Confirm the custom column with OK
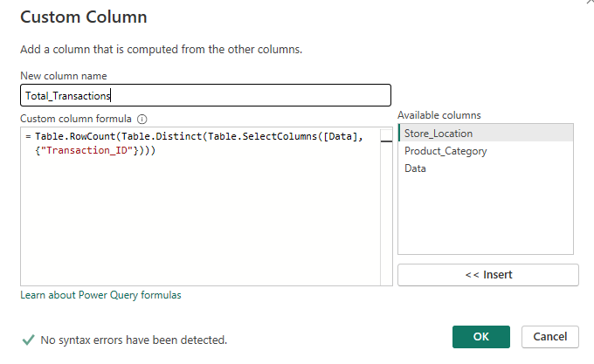The width and height of the screenshot is (594, 364). [481, 336]
